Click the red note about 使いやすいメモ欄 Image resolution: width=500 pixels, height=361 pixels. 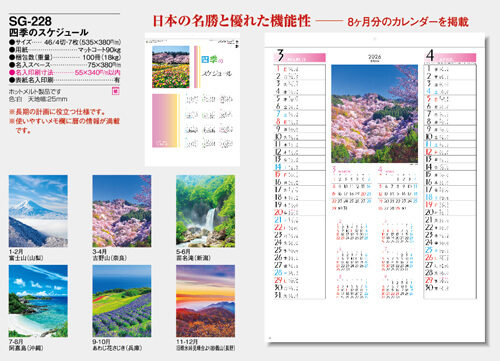[x=64, y=125]
